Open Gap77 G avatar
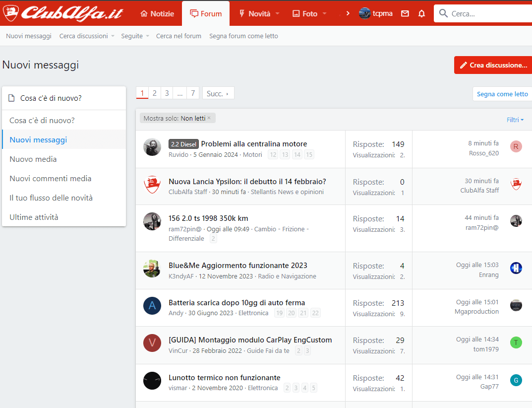Viewport: 532px width, 408px height. (x=516, y=380)
